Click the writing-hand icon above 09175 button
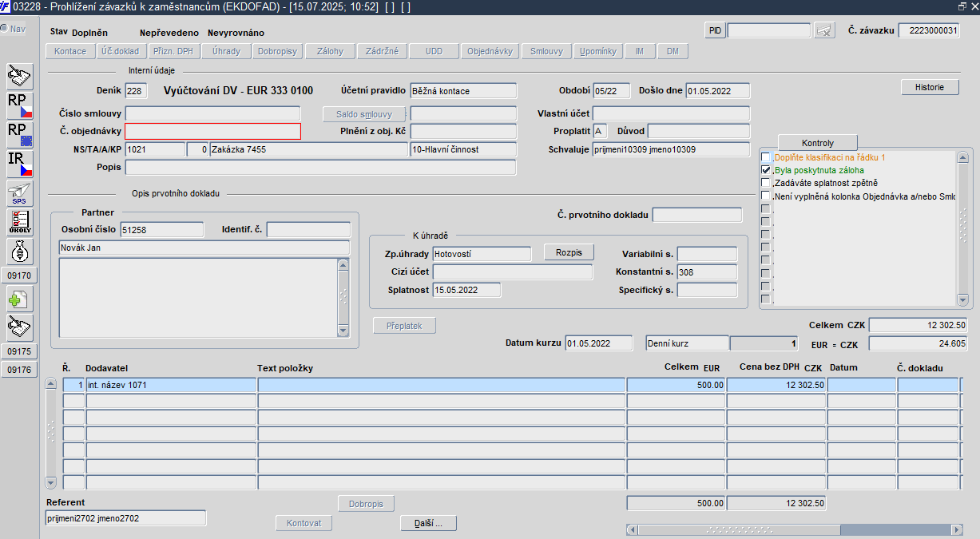Viewport: 980px width, 539px height. coord(20,327)
